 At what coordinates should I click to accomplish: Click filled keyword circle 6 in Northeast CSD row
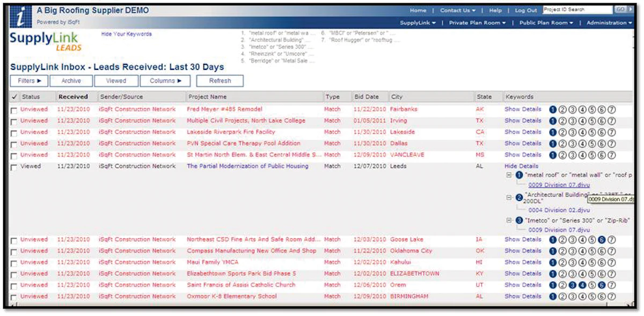pos(602,240)
